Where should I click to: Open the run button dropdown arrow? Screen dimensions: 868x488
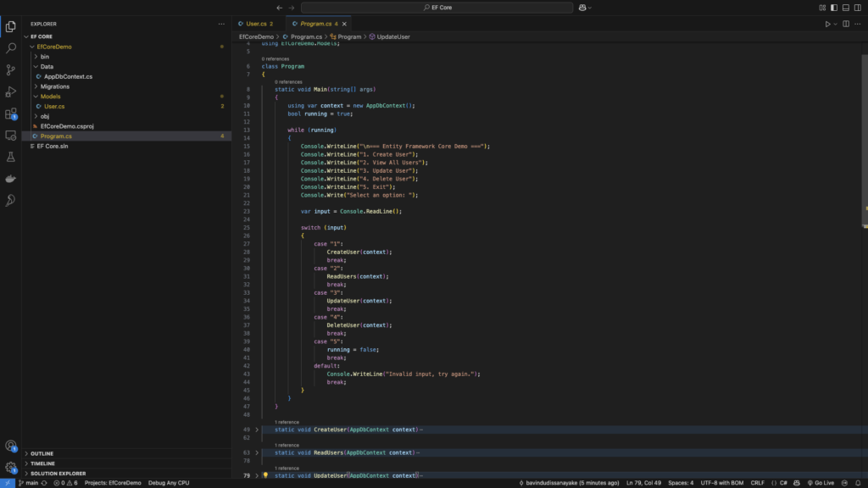(x=835, y=24)
